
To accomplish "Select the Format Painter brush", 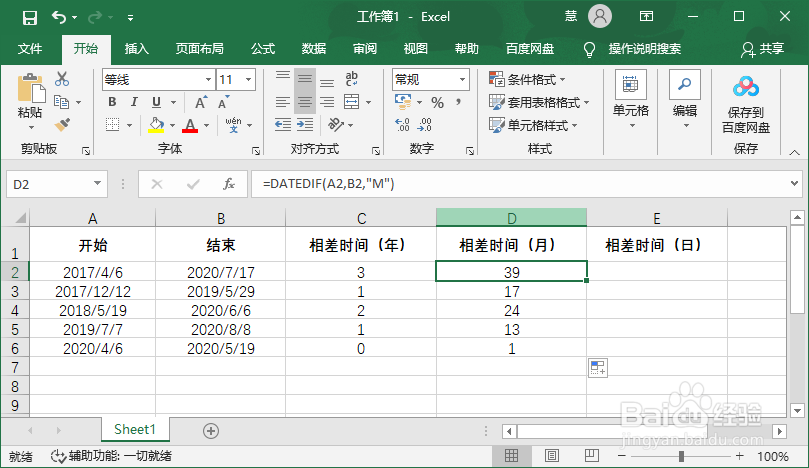I will [62, 124].
